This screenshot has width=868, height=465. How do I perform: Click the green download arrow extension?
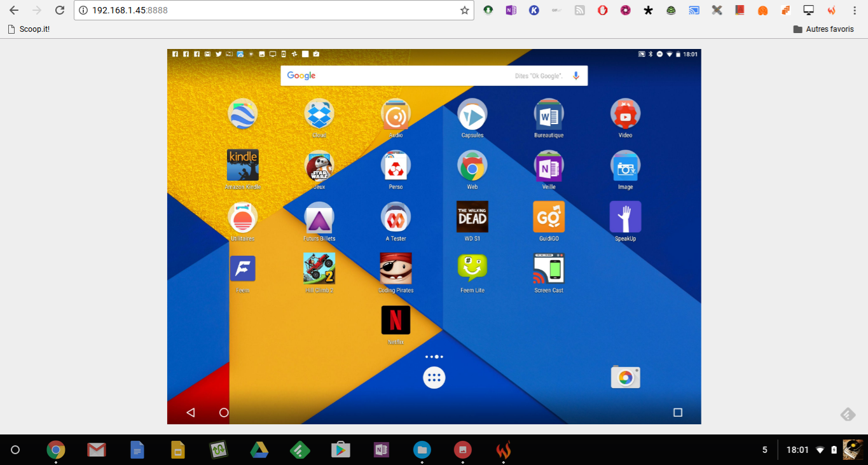pyautogui.click(x=488, y=10)
